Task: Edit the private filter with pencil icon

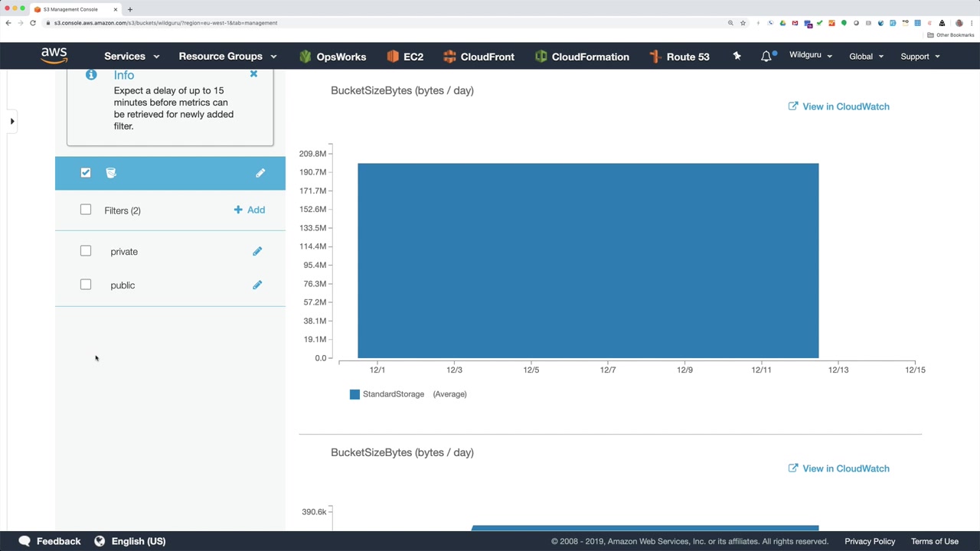Action: (257, 251)
